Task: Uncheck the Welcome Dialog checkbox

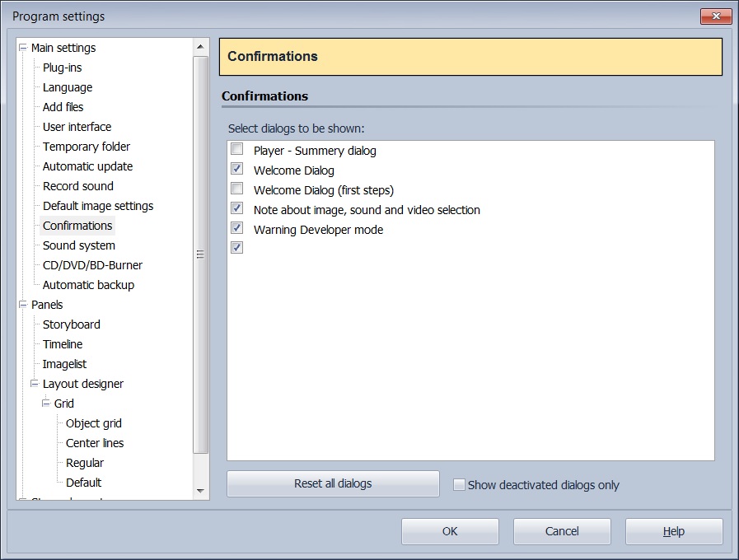Action: 237,170
